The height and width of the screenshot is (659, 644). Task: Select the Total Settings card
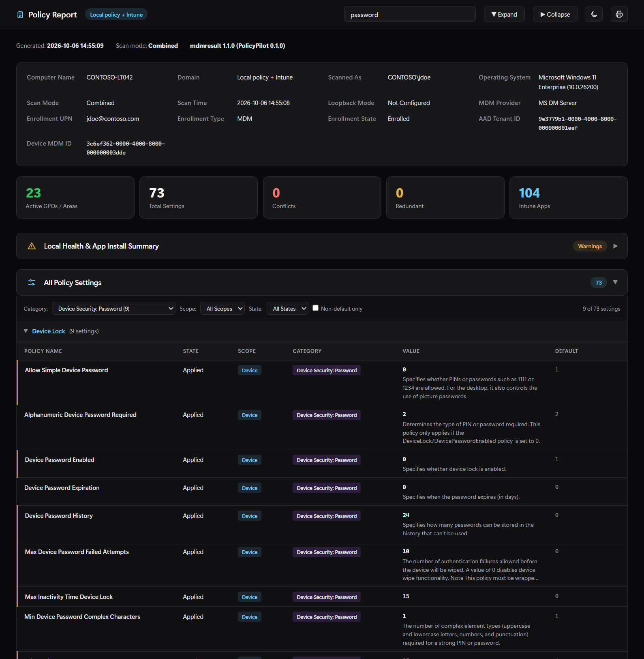199,197
